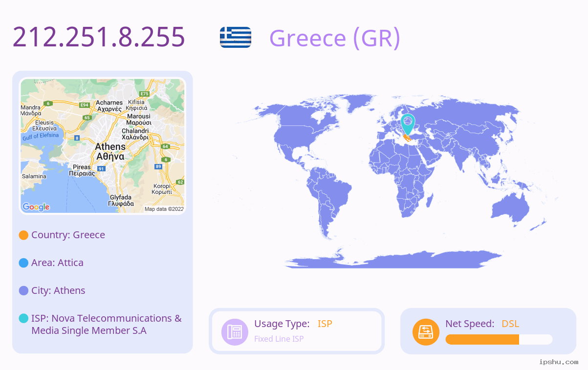Click the Net Speed progress bar
This screenshot has width=588, height=370.
(x=499, y=339)
